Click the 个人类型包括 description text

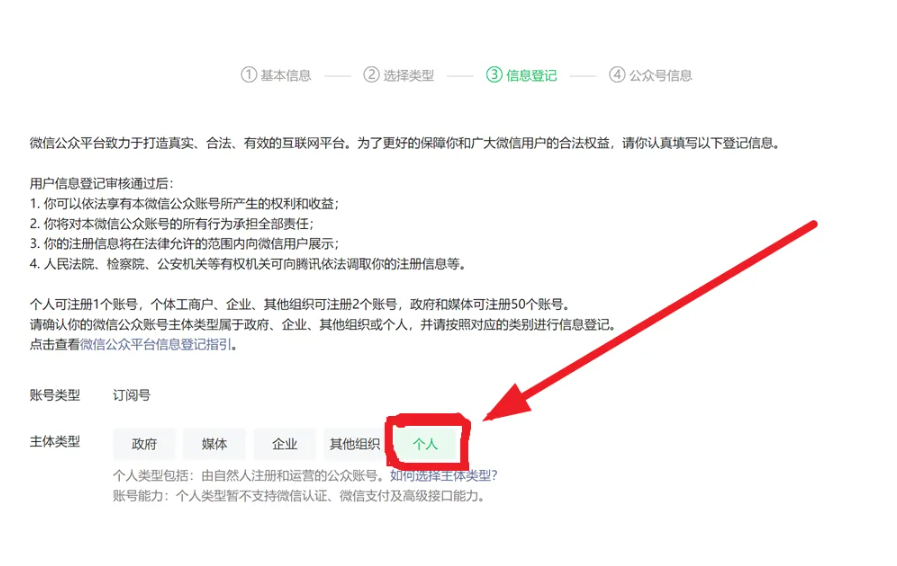[x=251, y=476]
